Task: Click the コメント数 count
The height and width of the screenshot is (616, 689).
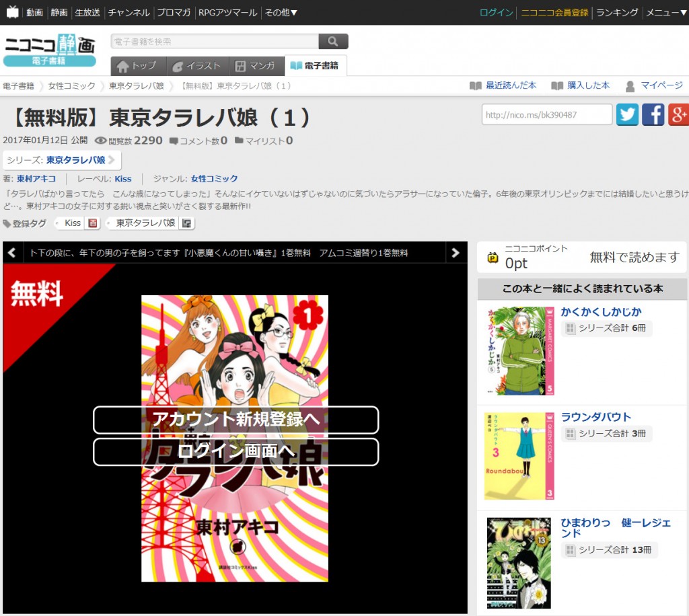Action: [198, 141]
